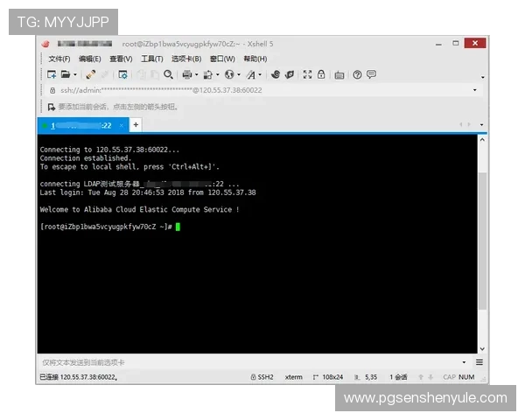Click the Help question mark icon
The image size is (525, 420).
357,74
